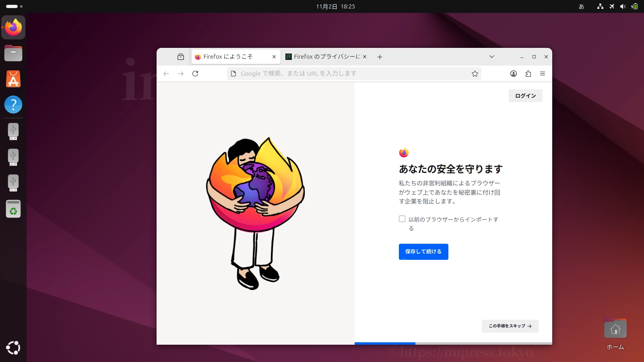This screenshot has height=362, width=644.
Task: Open the 11月2日 18:25 clock menu
Action: coord(335,6)
